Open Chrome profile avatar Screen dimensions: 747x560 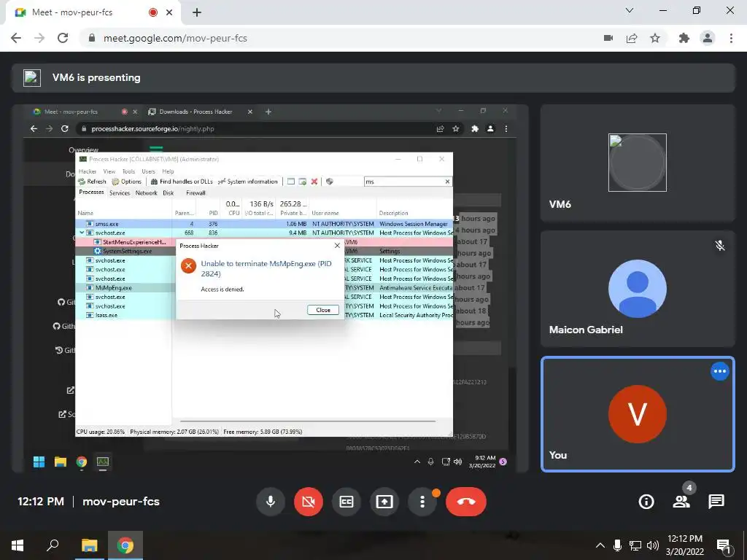[x=708, y=38]
